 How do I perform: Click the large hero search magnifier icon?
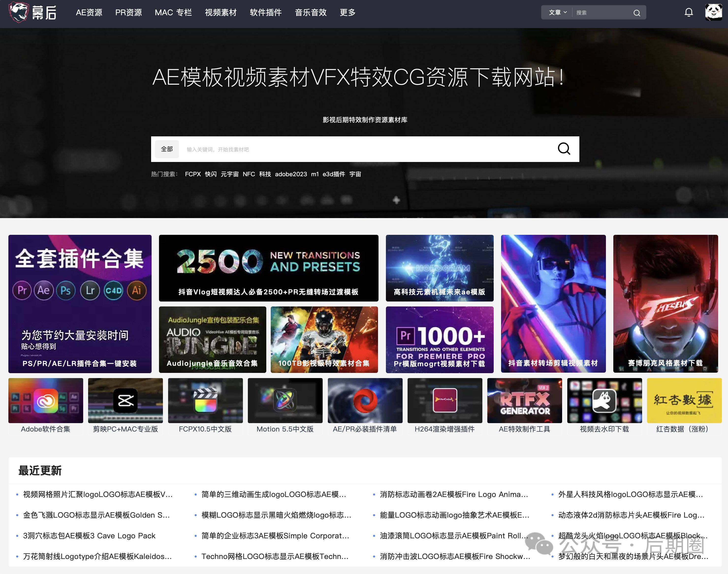coord(564,148)
